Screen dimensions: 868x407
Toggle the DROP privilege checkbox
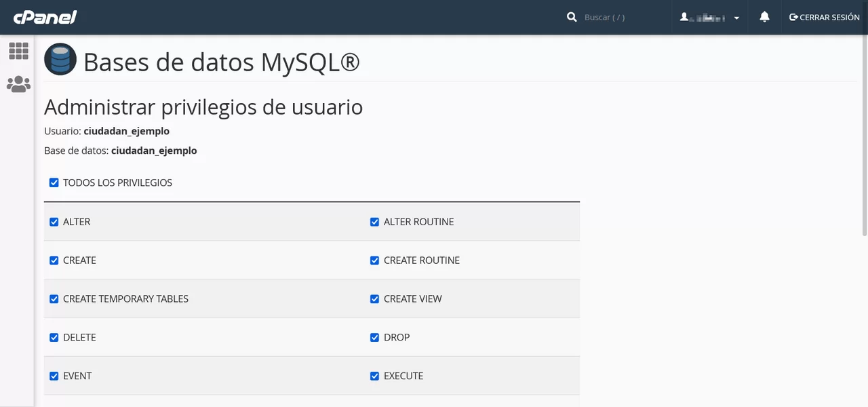[x=374, y=338]
